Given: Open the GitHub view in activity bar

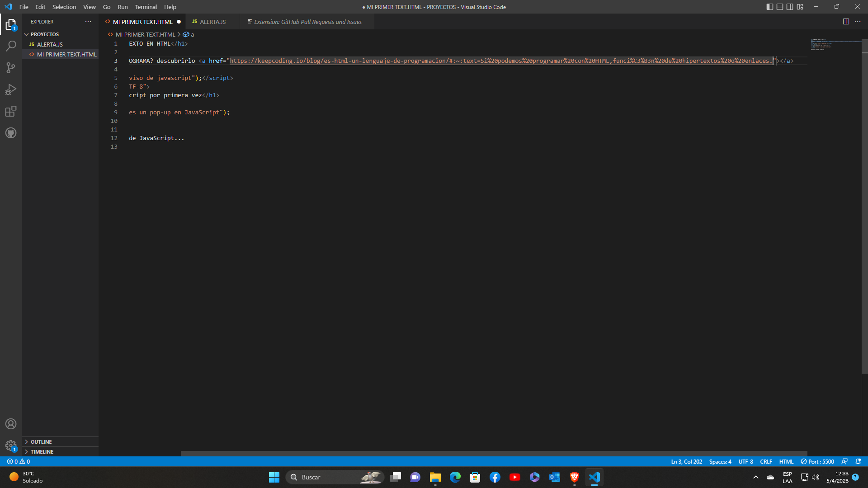Looking at the screenshot, I should (x=11, y=133).
